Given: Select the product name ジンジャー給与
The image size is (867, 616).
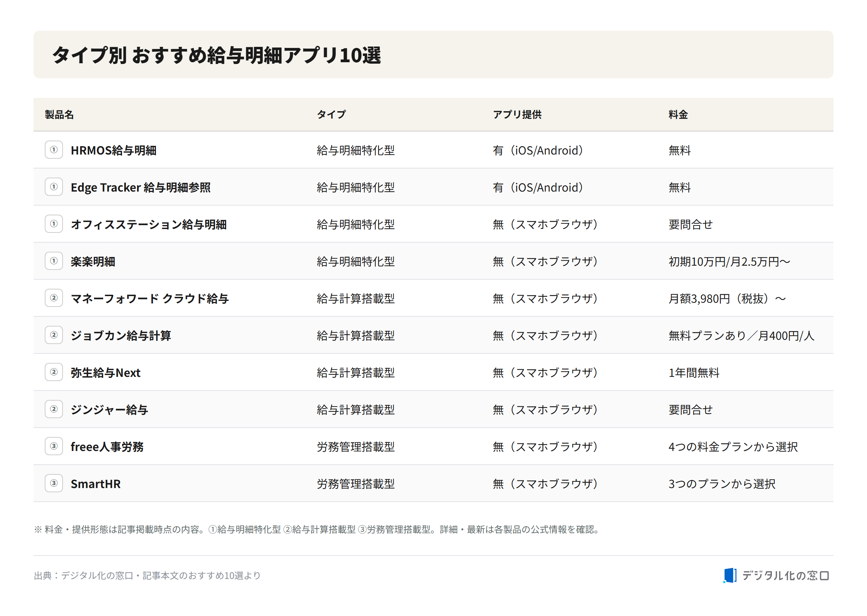Looking at the screenshot, I should click(x=109, y=410).
